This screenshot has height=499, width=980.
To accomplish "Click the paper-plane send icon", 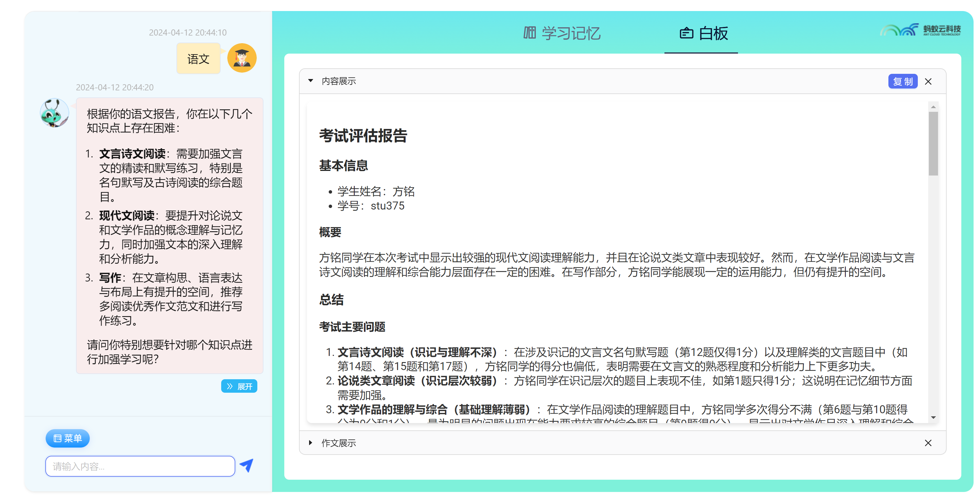I will (247, 465).
